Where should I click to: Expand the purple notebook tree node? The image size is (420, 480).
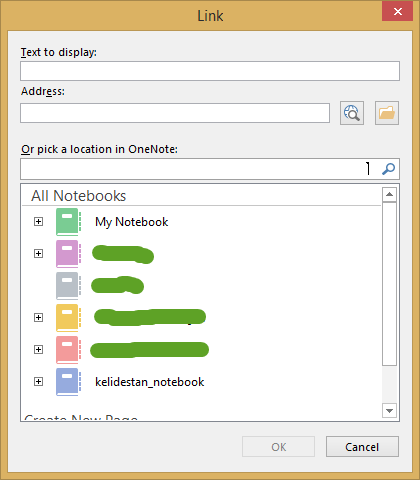pyautogui.click(x=39, y=254)
